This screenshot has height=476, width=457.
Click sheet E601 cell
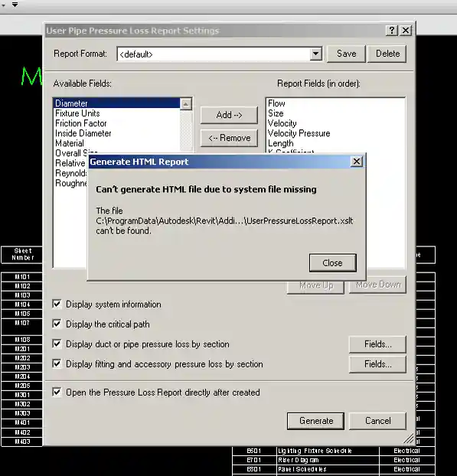[254, 451]
